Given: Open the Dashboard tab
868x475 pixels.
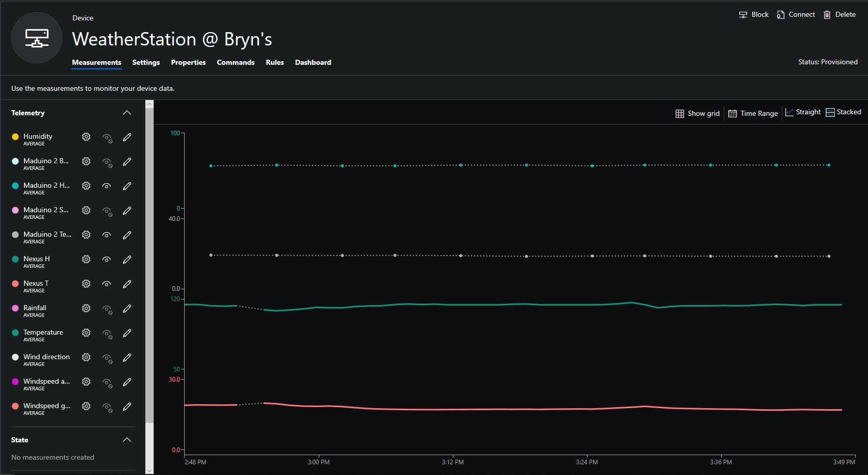Looking at the screenshot, I should [x=313, y=62].
